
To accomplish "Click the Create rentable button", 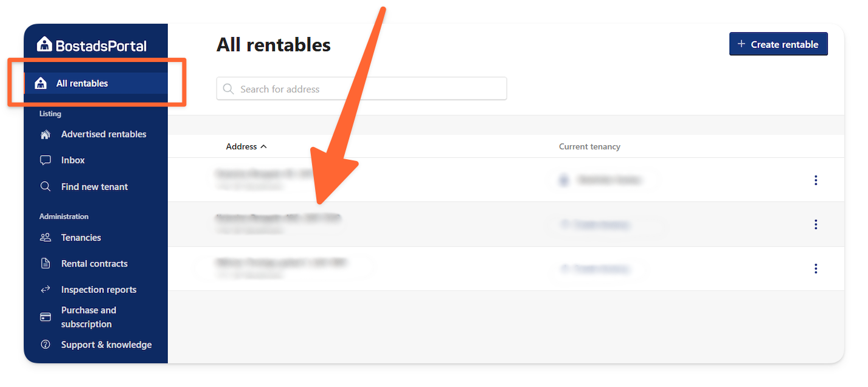I will click(778, 44).
